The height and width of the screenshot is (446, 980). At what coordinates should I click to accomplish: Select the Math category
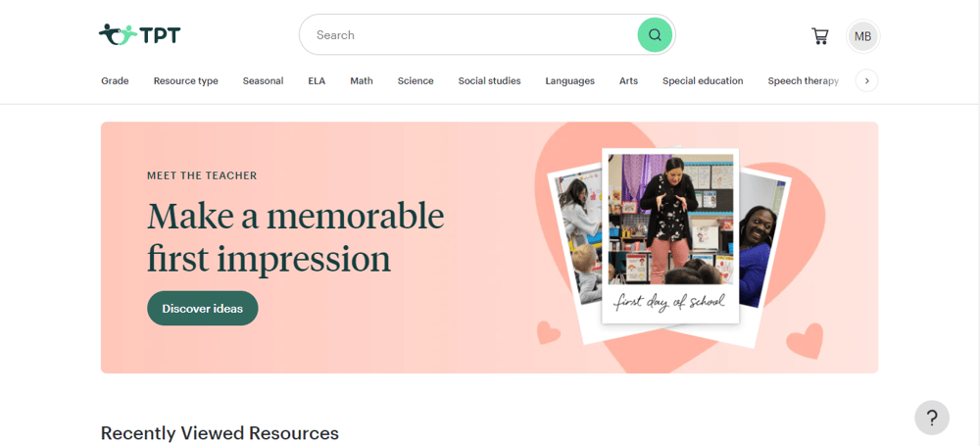(x=362, y=80)
